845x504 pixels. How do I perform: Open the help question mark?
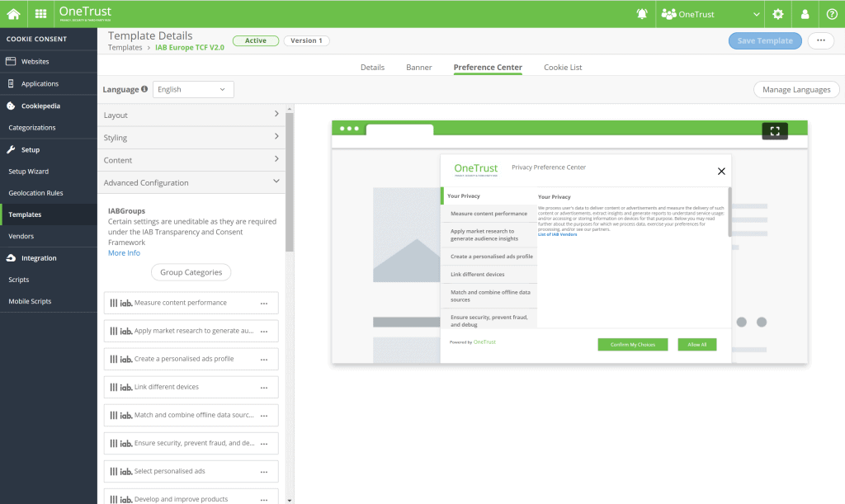(x=832, y=14)
